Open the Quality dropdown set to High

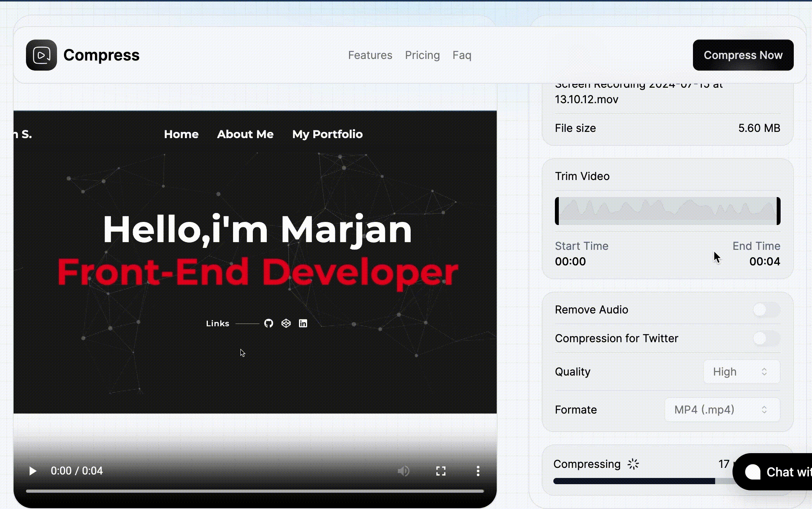741,372
